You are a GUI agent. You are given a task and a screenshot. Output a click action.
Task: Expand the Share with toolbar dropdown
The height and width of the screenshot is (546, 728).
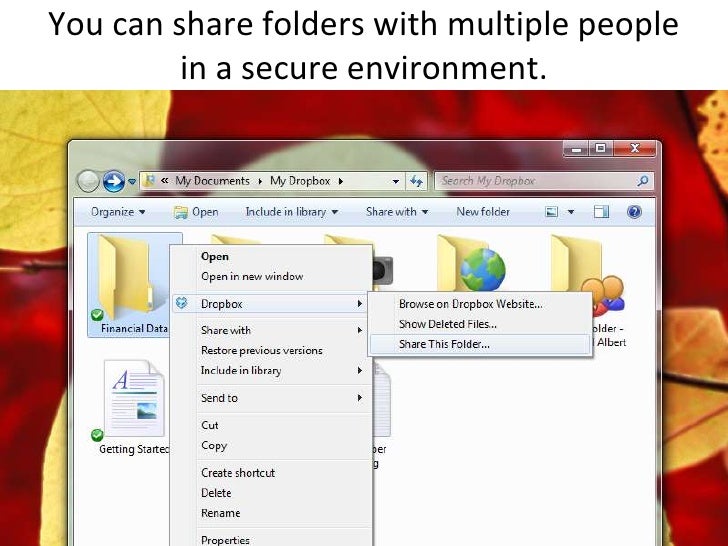pos(396,212)
